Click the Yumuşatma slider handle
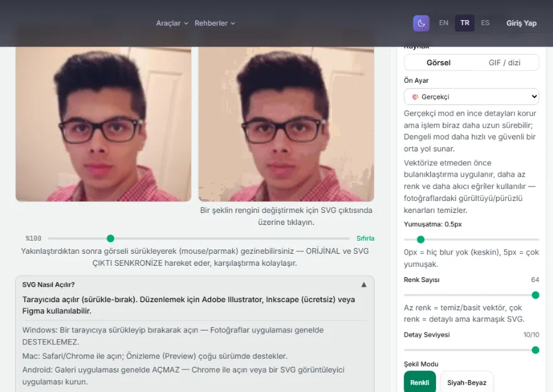This screenshot has height=392, width=553. click(x=420, y=240)
